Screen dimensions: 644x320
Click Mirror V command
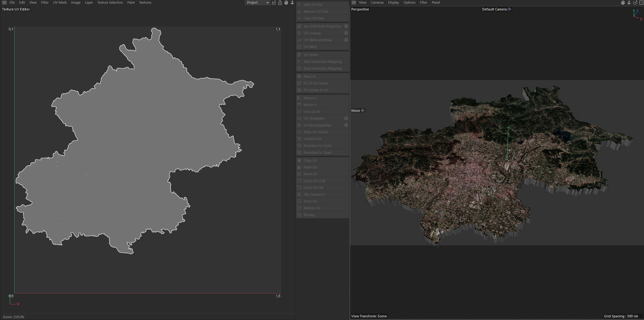coord(322,105)
